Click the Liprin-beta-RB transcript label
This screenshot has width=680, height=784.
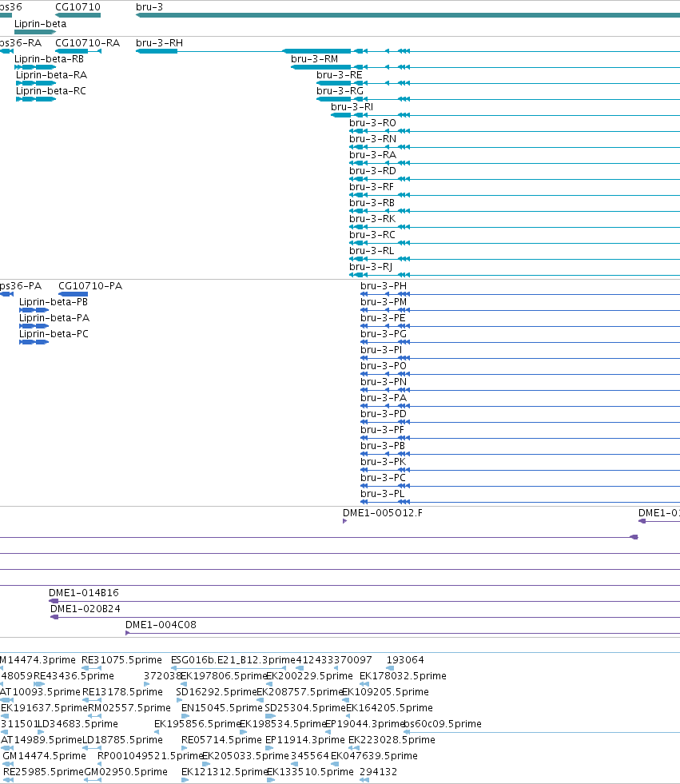[x=49, y=59]
